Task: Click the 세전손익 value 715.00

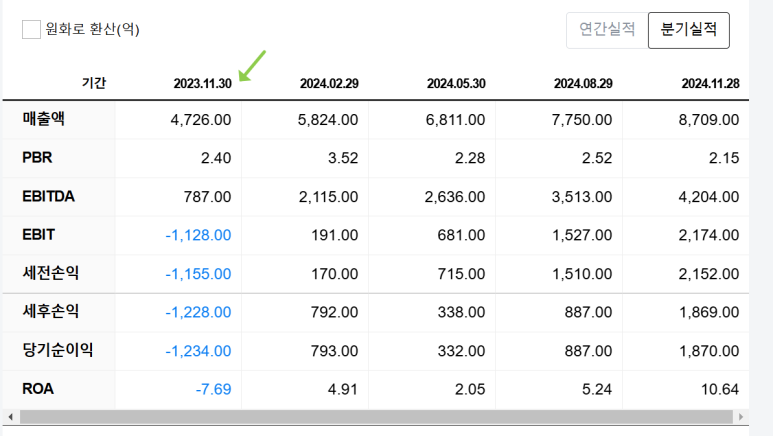Action: [x=461, y=274]
